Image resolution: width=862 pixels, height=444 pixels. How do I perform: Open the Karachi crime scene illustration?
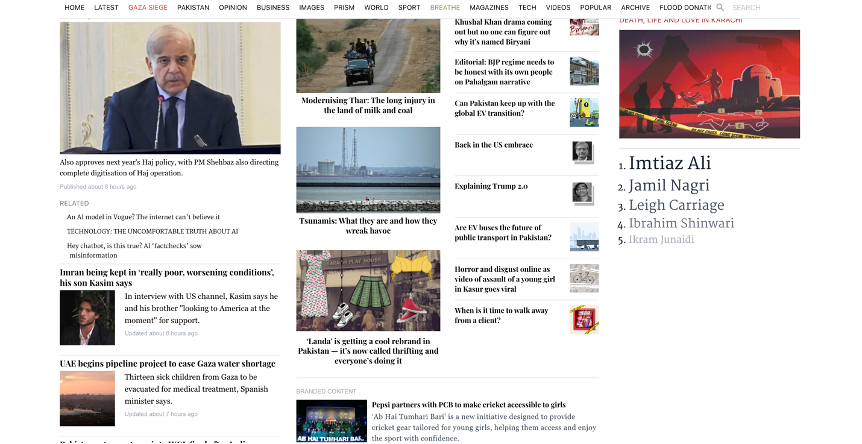point(709,84)
